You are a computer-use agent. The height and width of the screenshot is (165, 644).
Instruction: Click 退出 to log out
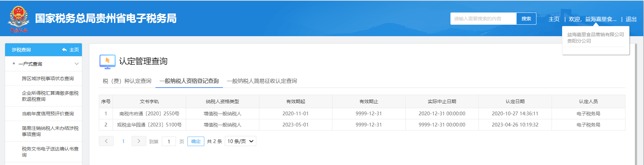click(631, 19)
